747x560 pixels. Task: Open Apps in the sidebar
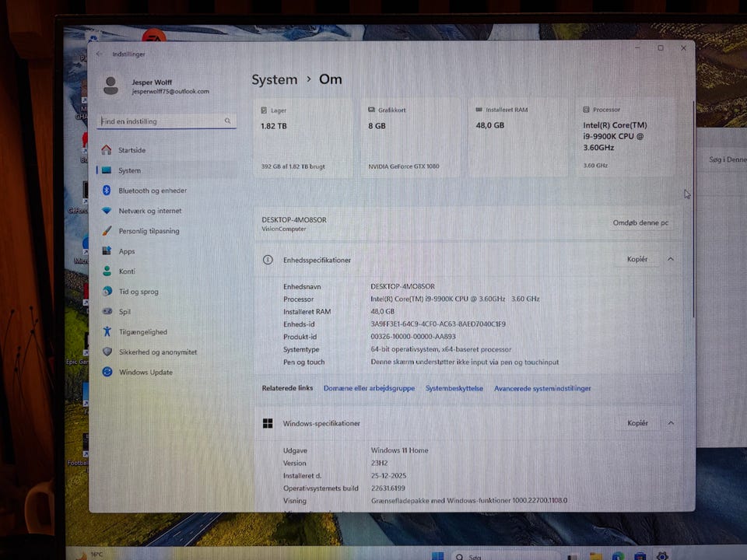click(167, 251)
